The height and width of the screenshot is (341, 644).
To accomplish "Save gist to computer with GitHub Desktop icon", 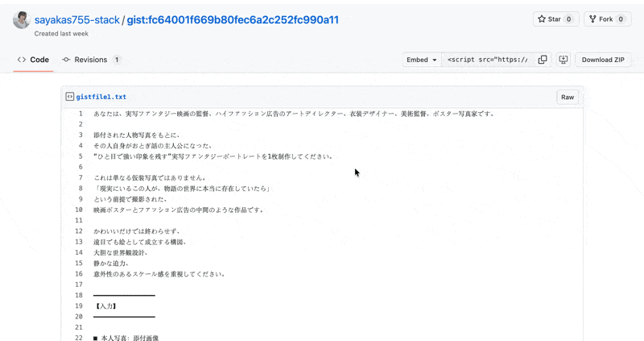I will 563,60.
